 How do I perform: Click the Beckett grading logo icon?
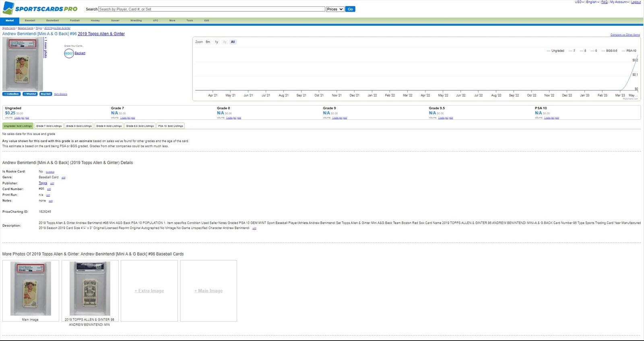coord(69,53)
